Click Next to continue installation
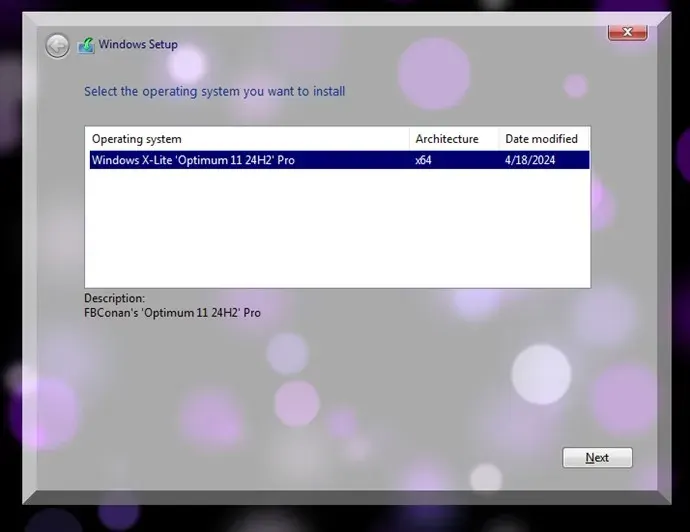 597,458
